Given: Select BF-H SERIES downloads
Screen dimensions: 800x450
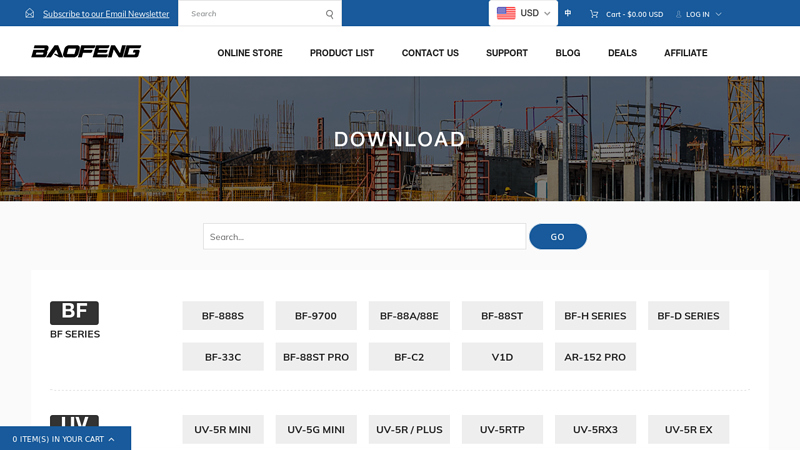Looking at the screenshot, I should pos(595,316).
